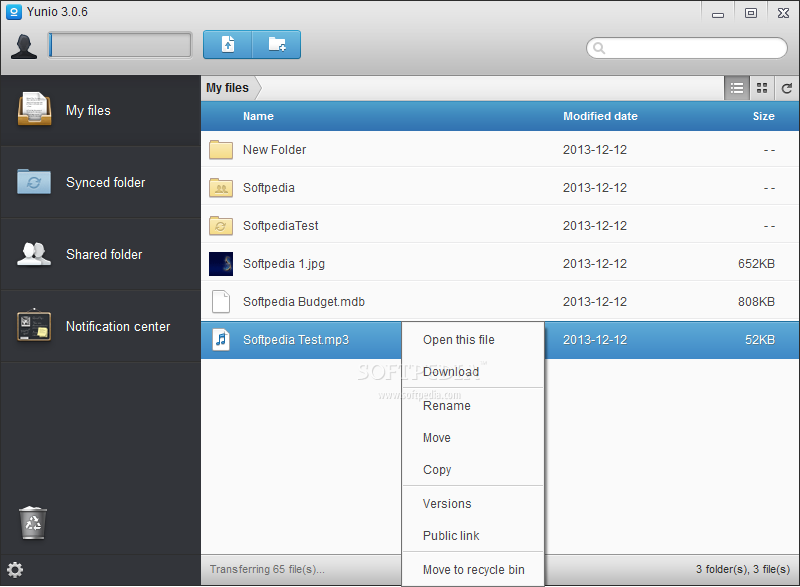800x587 pixels.
Task: Choose Open this file from context menu
Action: [473, 340]
